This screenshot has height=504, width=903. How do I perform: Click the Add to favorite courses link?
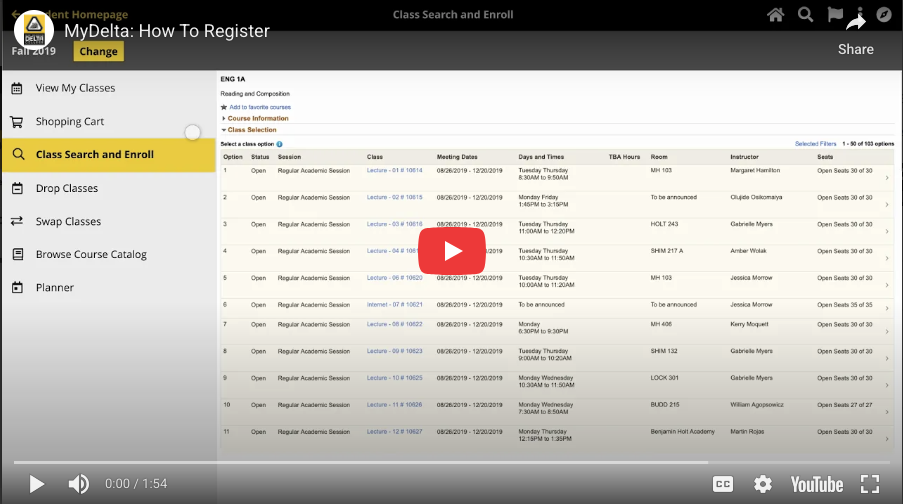pos(259,107)
